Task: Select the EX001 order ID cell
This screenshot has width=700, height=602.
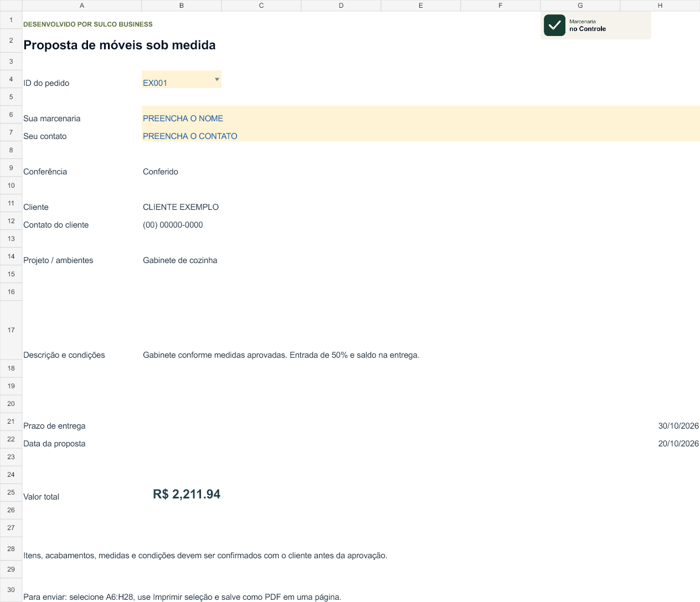Action: tap(181, 79)
